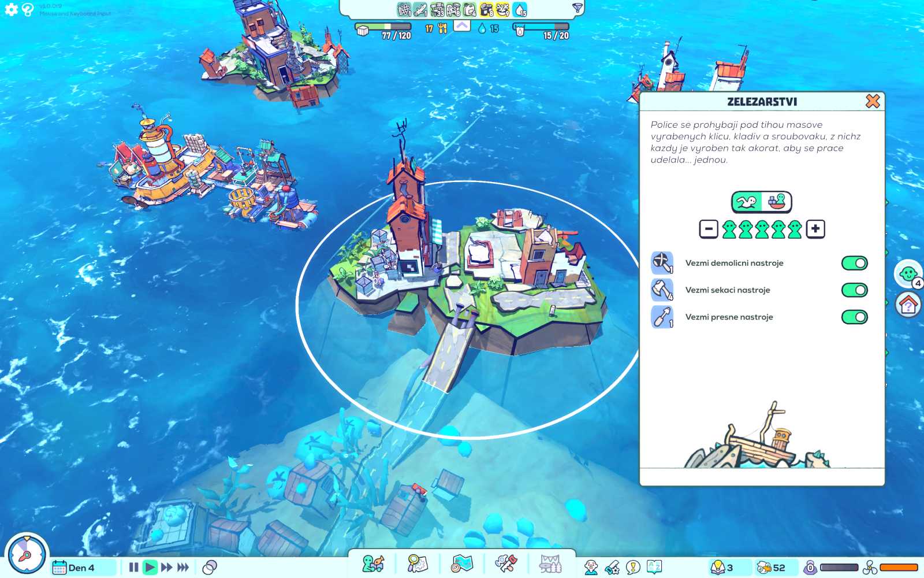This screenshot has height=578, width=924.
Task: Switch to boat worker mode in toggle
Action: coord(776,202)
